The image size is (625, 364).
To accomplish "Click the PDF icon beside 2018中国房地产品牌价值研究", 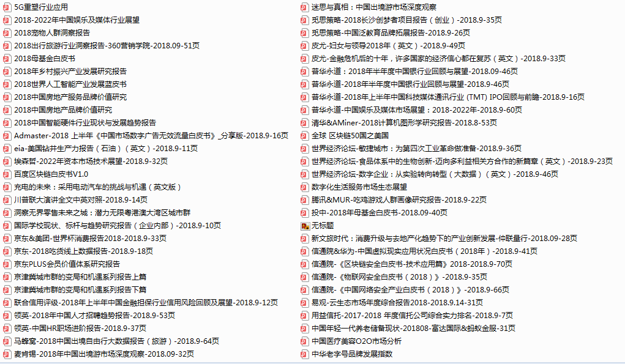I will pos(7,110).
